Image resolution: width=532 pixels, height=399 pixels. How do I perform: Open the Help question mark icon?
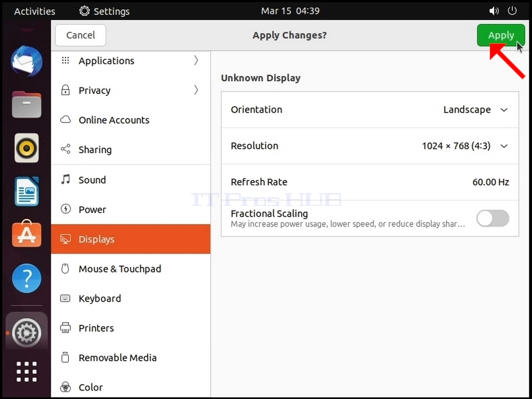(x=26, y=278)
